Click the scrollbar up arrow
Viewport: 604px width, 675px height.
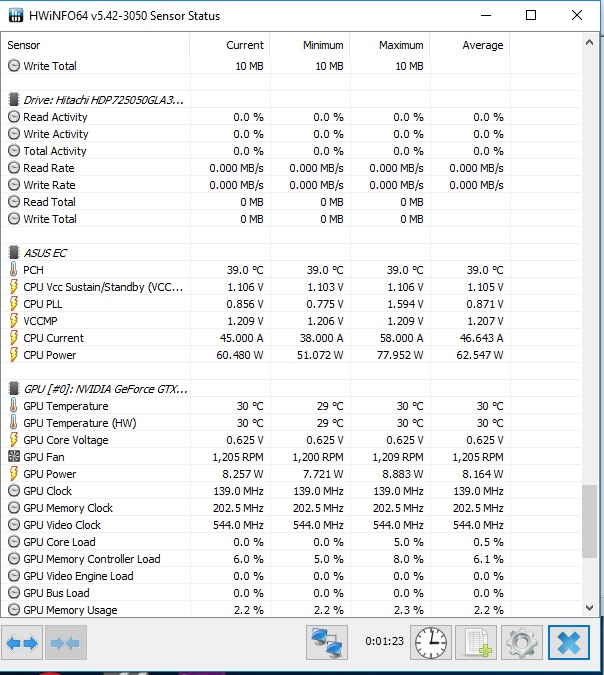pos(588,44)
